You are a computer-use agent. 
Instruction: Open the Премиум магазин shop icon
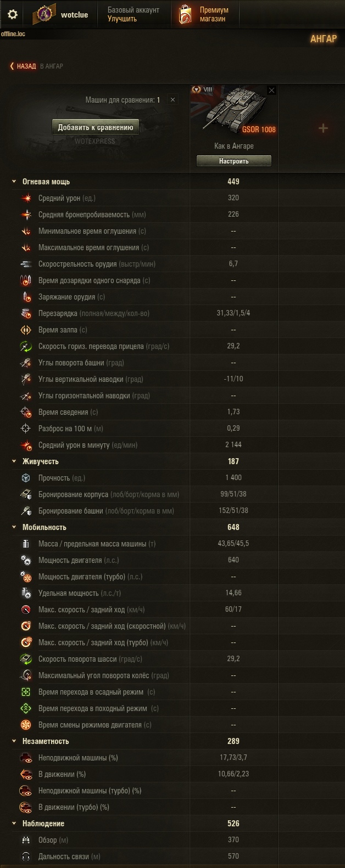click(x=185, y=15)
